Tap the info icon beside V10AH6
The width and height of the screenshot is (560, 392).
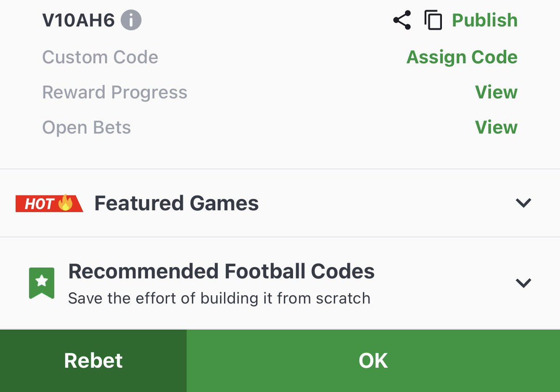click(131, 21)
